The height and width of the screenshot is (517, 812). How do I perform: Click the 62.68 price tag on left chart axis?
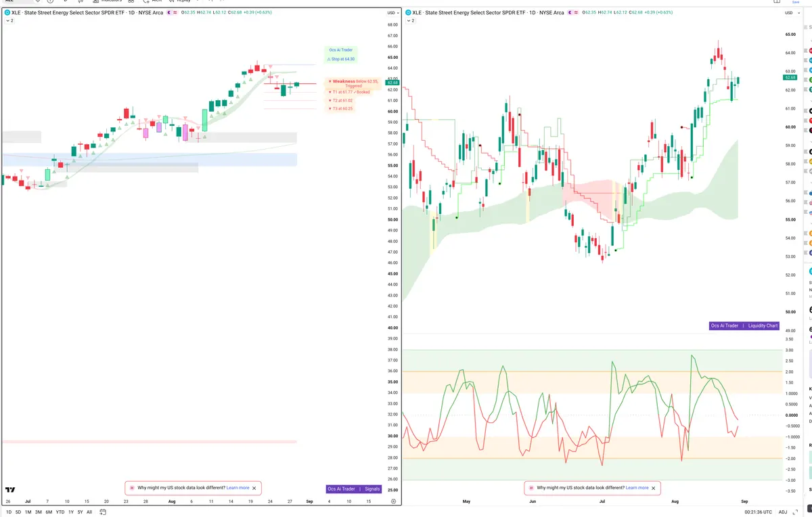(x=392, y=83)
